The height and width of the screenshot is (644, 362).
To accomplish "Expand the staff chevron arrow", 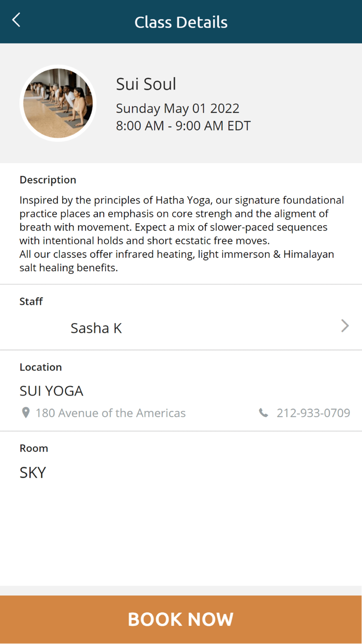I will pyautogui.click(x=345, y=326).
